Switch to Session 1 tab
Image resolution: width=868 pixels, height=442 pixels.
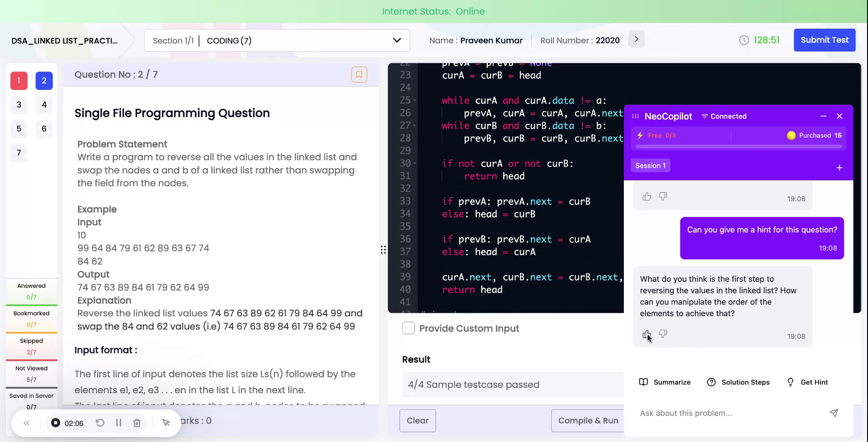(650, 165)
